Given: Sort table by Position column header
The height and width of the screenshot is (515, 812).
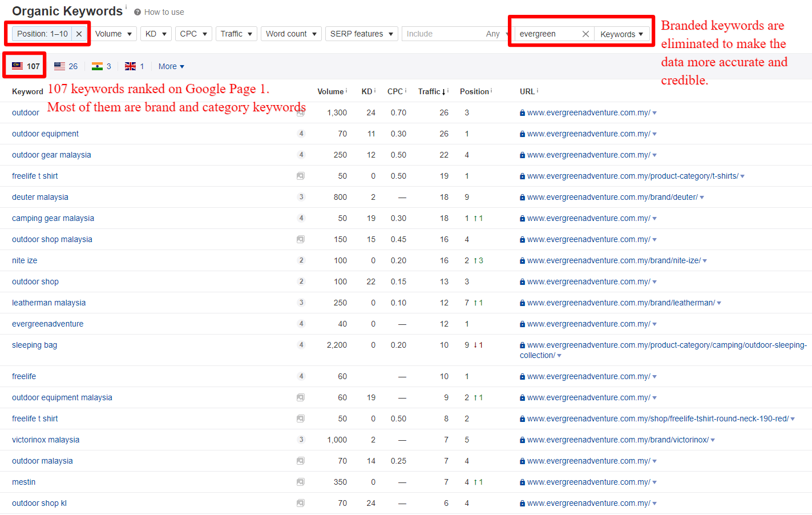Looking at the screenshot, I should (474, 91).
